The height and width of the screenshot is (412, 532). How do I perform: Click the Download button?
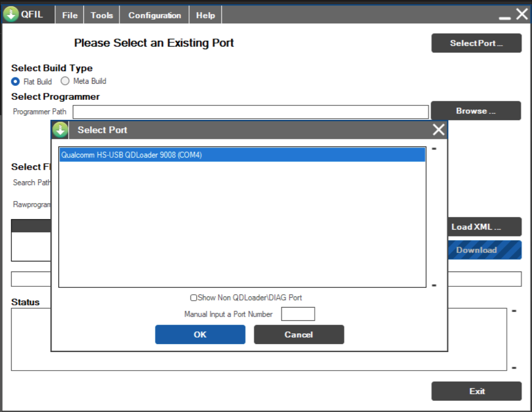tap(484, 250)
